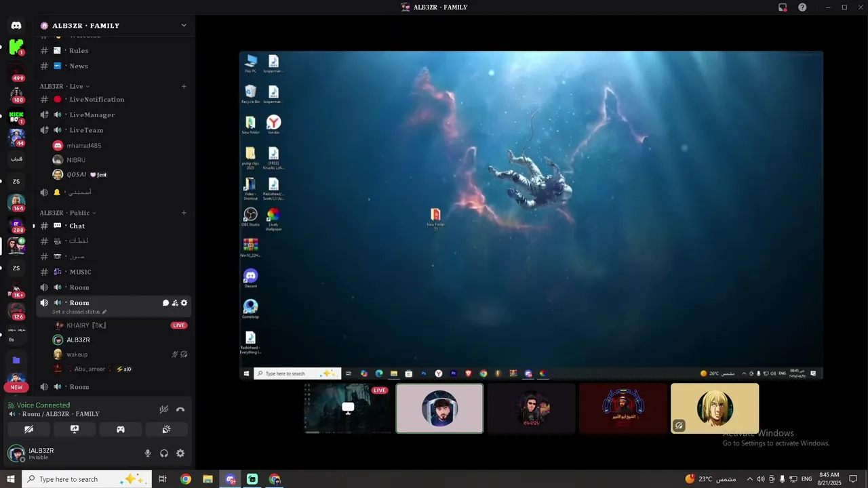Viewport: 868px width, 488px height.
Task: Toggle microphone mute
Action: point(148,453)
